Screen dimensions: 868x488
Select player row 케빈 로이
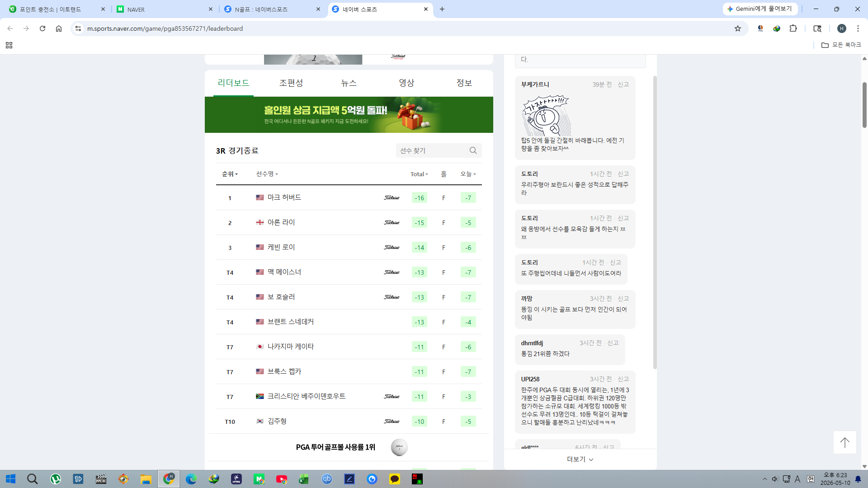pos(349,248)
